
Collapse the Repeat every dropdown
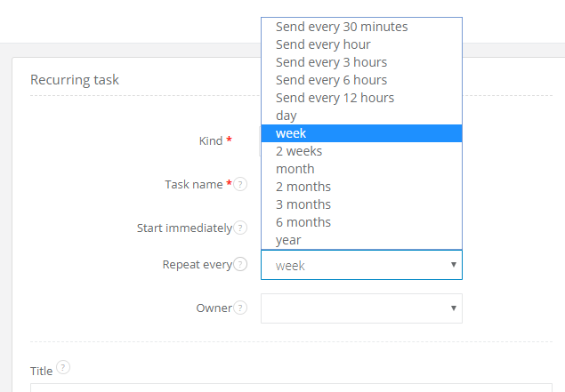click(x=361, y=265)
